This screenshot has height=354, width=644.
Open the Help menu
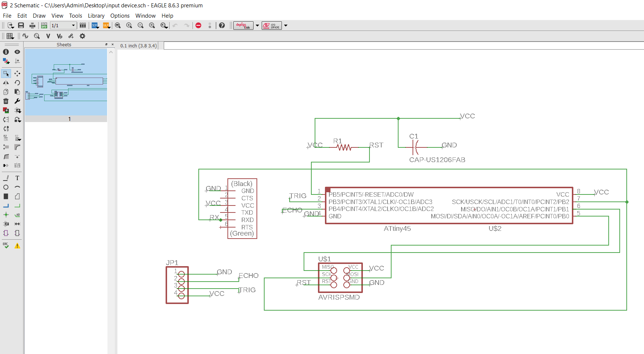tap(167, 16)
